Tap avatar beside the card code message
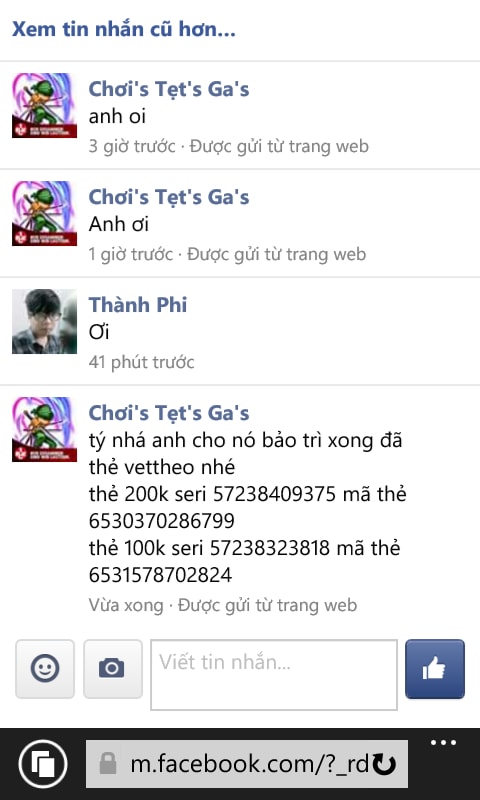Viewport: 480px width, 800px height. [44, 429]
